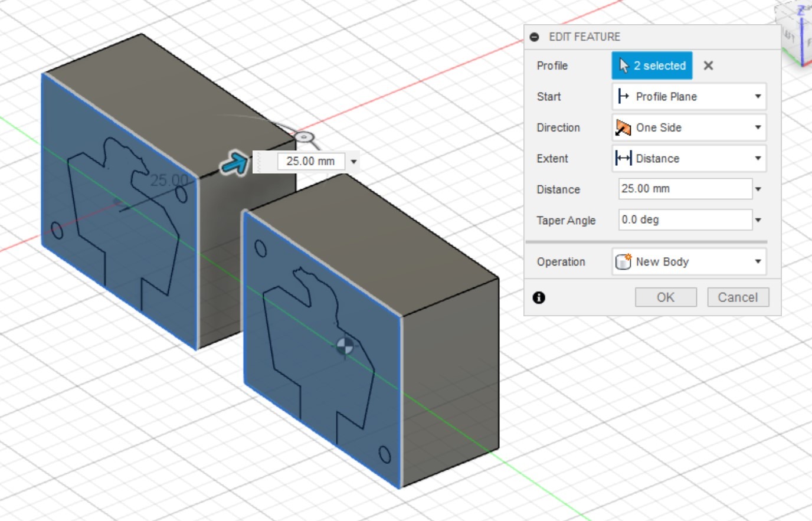Click the EDIT FEATURE title text
The image size is (812, 521).
(x=584, y=37)
